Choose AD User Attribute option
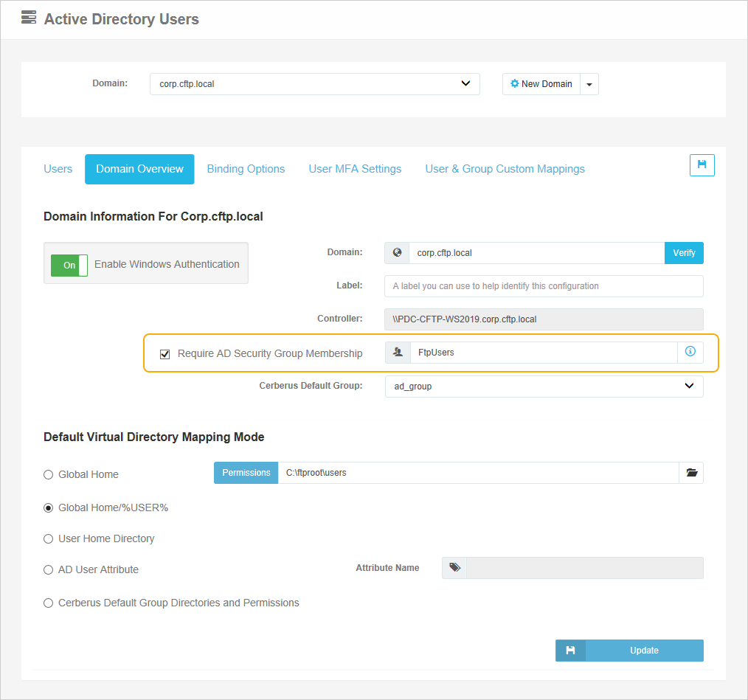The width and height of the screenshot is (748, 700). coord(48,569)
